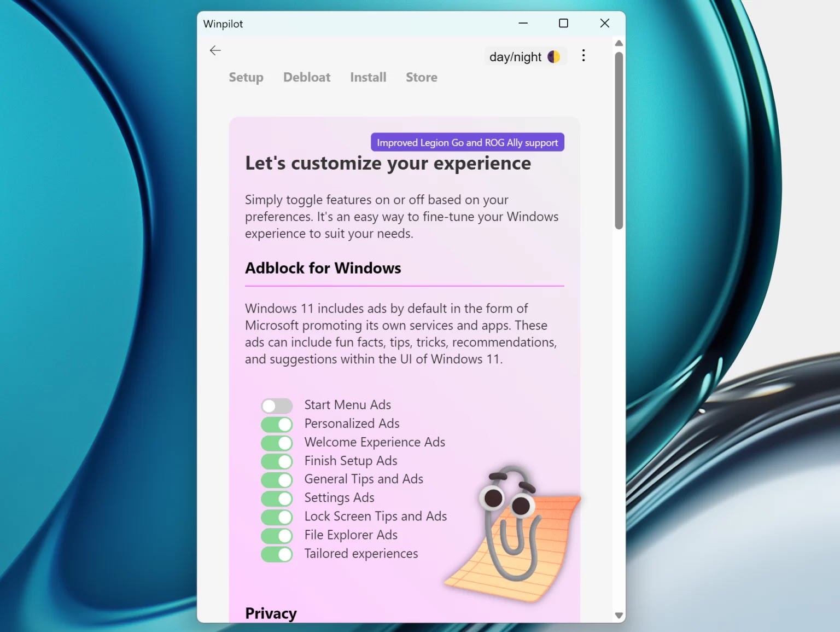Click the General Tips and Ads label
The width and height of the screenshot is (840, 632).
(x=364, y=479)
